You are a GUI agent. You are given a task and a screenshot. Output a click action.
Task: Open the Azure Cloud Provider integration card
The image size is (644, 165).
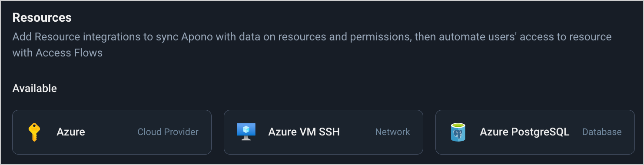pyautogui.click(x=112, y=132)
